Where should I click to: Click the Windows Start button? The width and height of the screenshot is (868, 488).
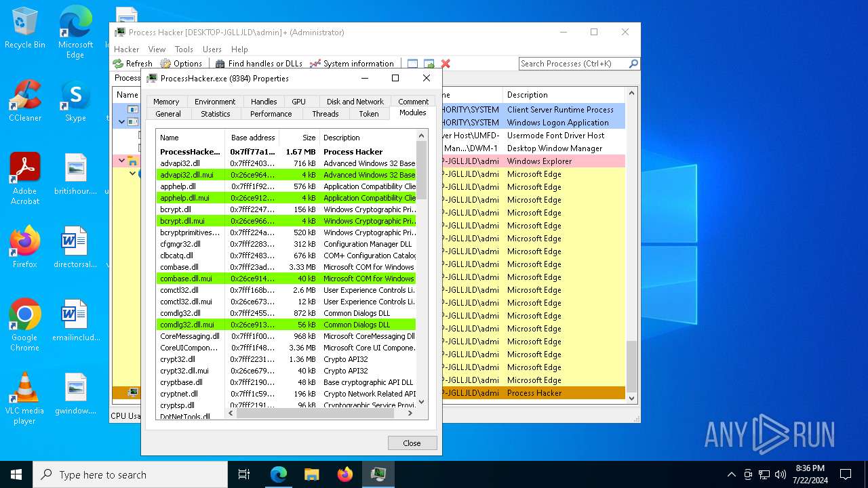tap(16, 474)
